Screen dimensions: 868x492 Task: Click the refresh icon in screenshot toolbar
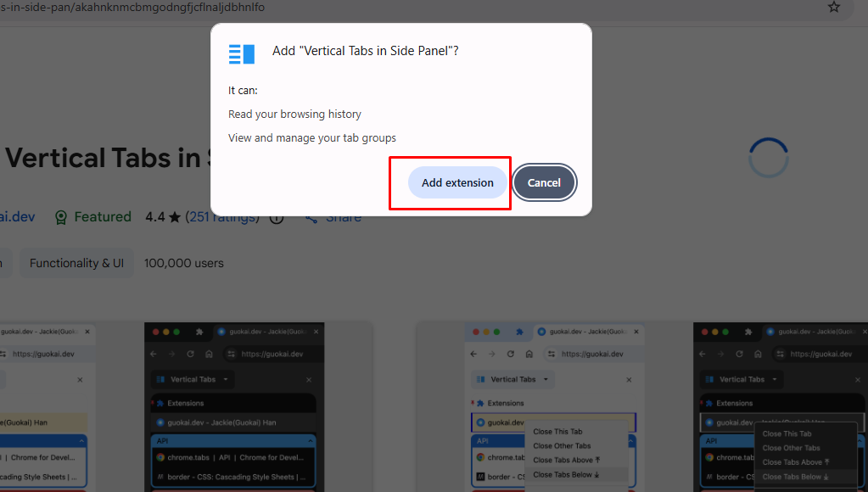[190, 353]
